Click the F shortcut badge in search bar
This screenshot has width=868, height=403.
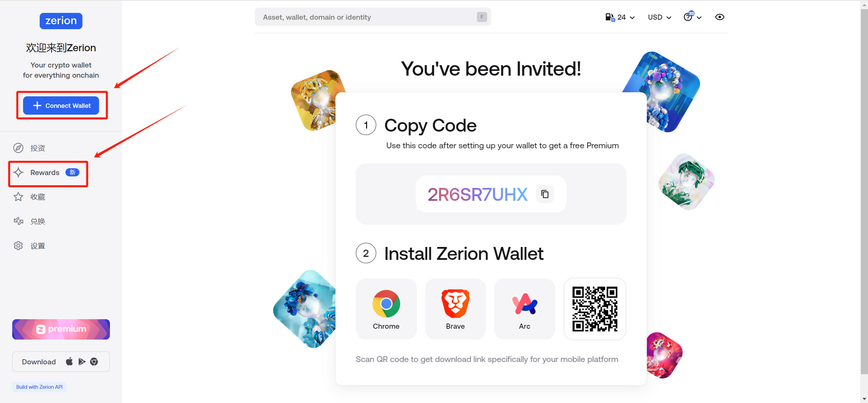coord(481,17)
